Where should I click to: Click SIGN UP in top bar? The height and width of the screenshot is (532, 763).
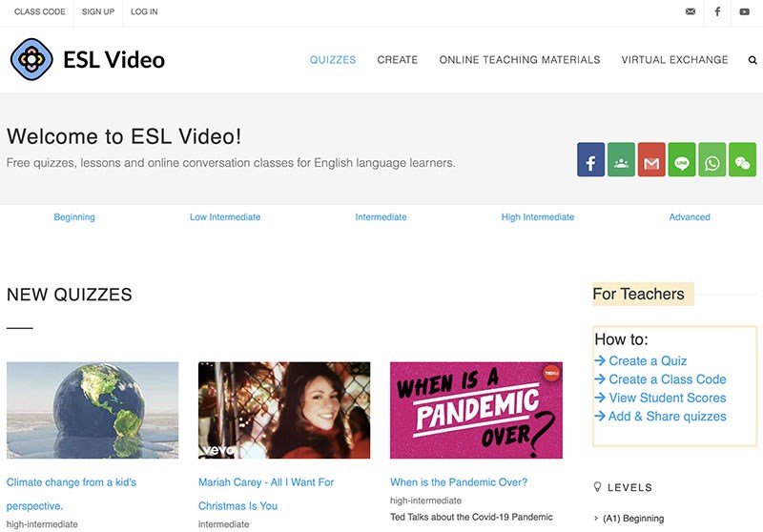[x=98, y=11]
